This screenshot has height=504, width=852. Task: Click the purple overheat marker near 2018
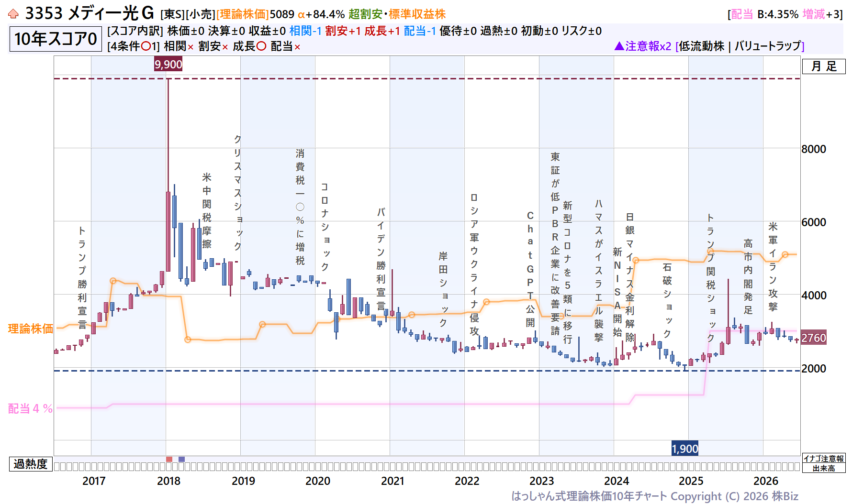tap(181, 459)
